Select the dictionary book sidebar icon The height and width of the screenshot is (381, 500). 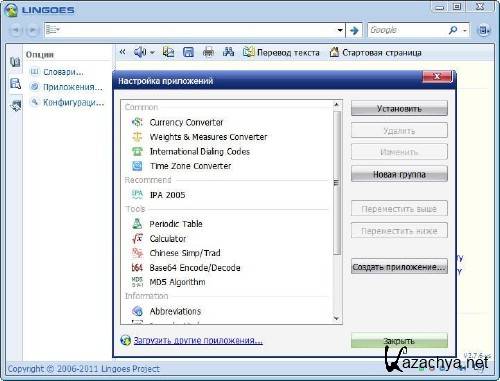click(x=15, y=62)
